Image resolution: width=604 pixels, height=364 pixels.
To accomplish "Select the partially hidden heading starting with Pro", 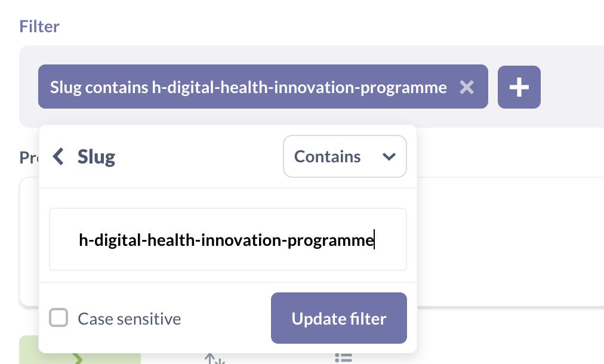I will (x=29, y=158).
